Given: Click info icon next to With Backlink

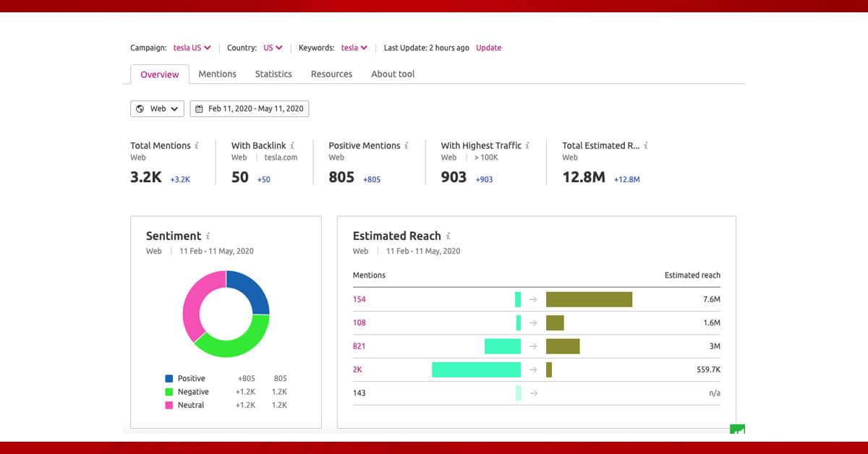Looking at the screenshot, I should pos(292,145).
